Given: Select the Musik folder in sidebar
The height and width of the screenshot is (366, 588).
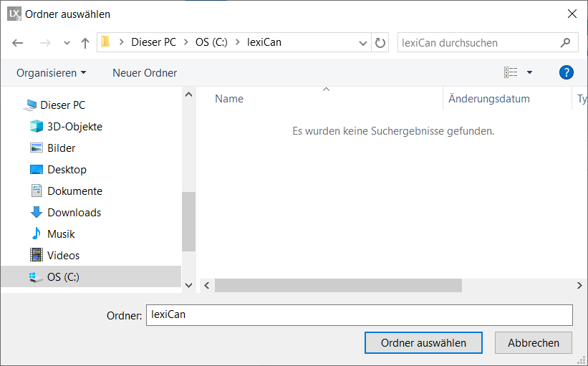Looking at the screenshot, I should click(61, 234).
